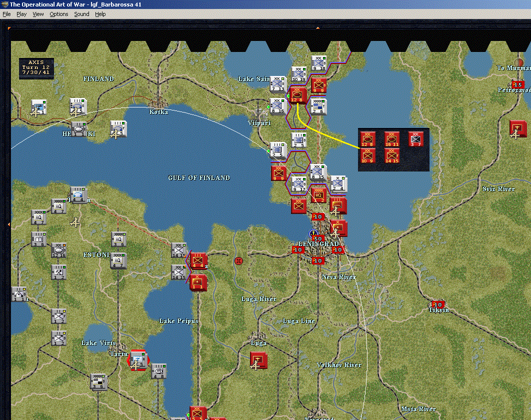Open the Options menu
Viewport: 531px width, 420px height.
click(59, 14)
